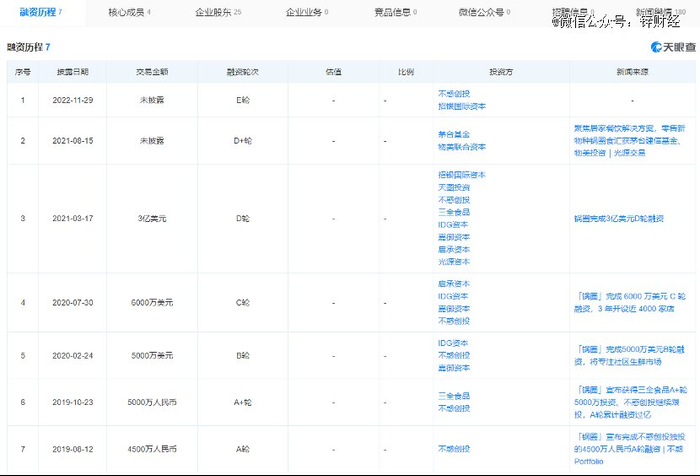
Task: Open 嘉御资本 in the C轮 row
Action: tap(454, 309)
